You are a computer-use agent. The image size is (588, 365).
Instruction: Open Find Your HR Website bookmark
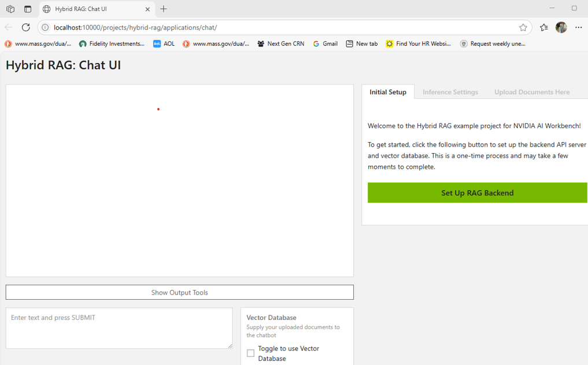(x=419, y=44)
